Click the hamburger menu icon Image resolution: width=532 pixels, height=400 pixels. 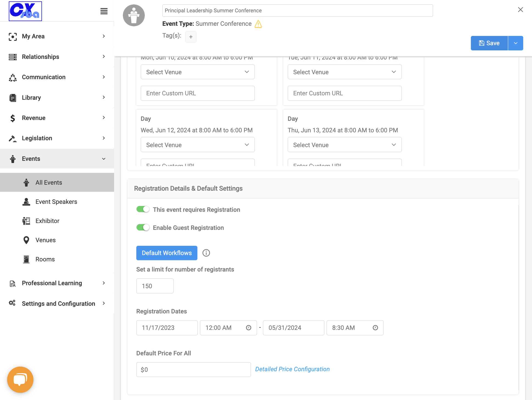coord(104,11)
